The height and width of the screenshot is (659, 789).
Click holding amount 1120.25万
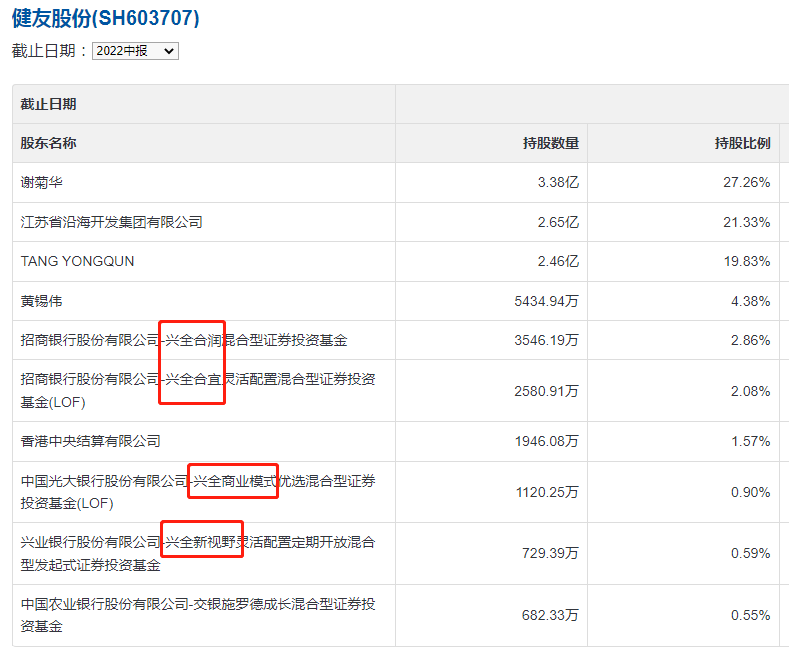(547, 492)
